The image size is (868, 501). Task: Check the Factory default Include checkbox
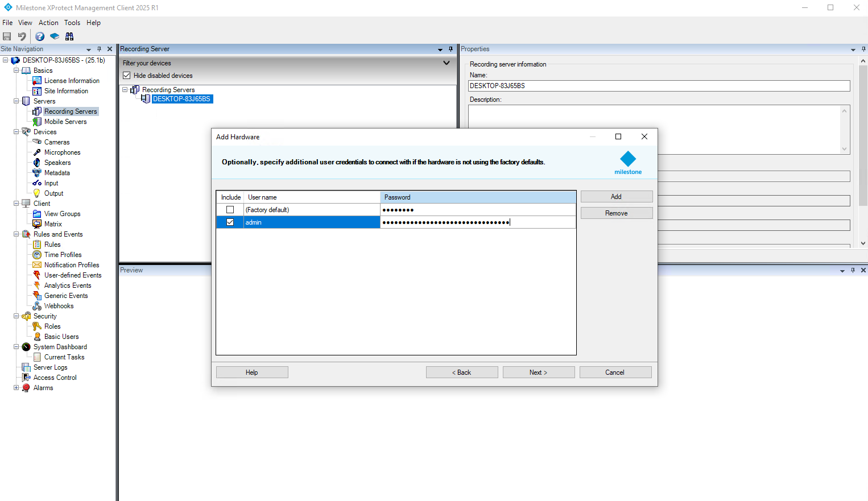[230, 210]
